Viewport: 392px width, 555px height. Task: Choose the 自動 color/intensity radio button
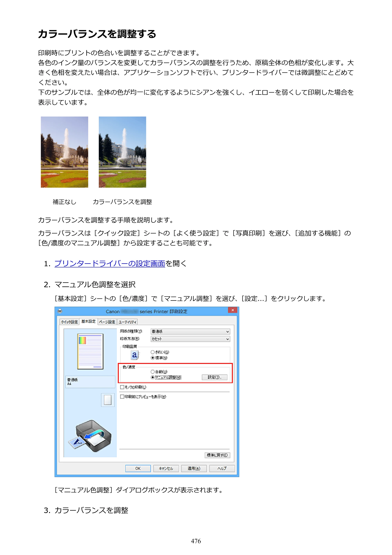(153, 372)
